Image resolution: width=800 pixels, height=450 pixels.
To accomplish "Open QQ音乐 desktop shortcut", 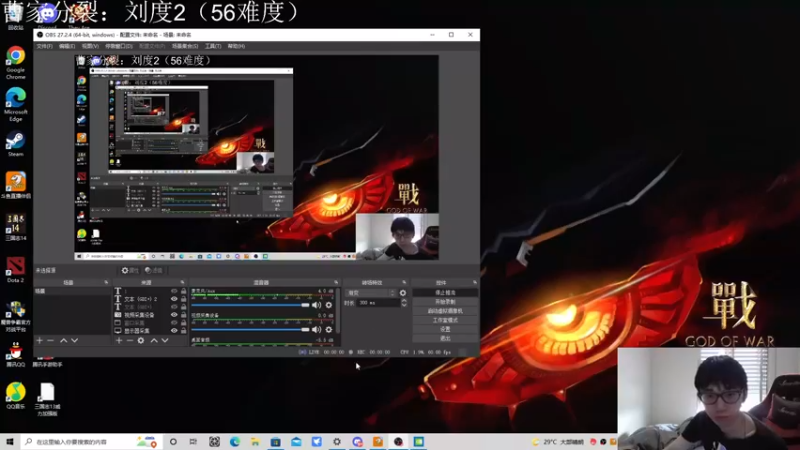I will tap(16, 395).
